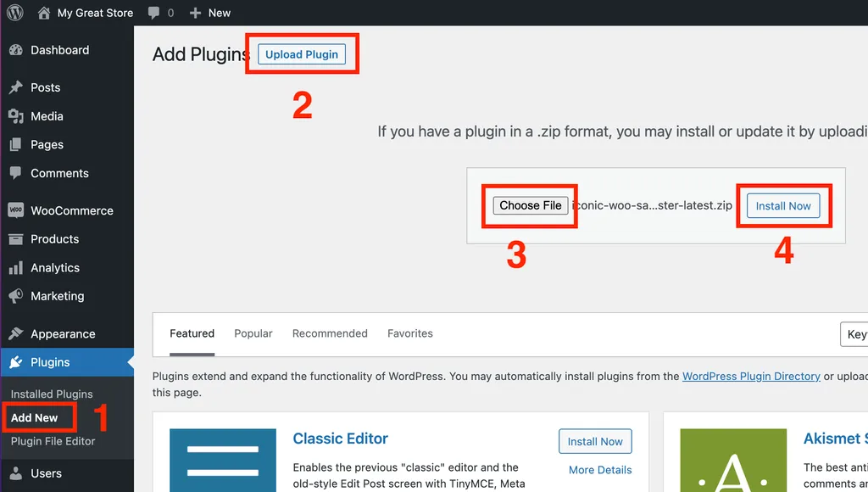
Task: Open Appearance paintbrush icon
Action: pyautogui.click(x=16, y=333)
